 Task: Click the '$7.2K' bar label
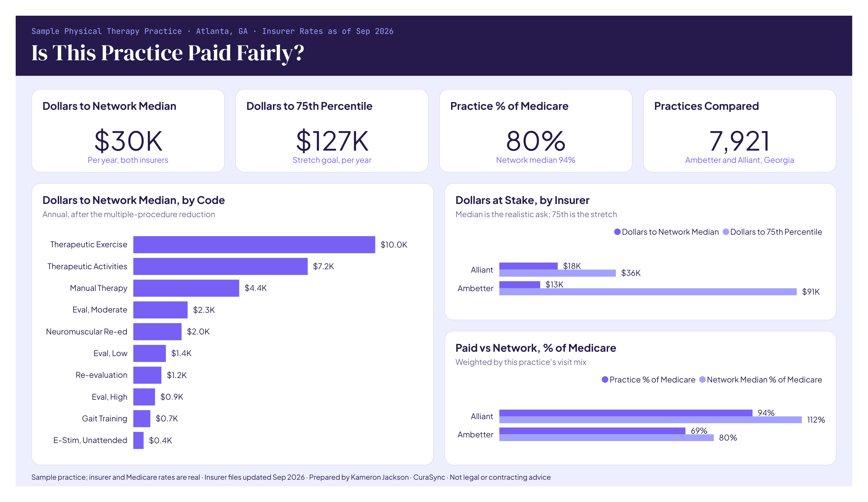coord(323,266)
